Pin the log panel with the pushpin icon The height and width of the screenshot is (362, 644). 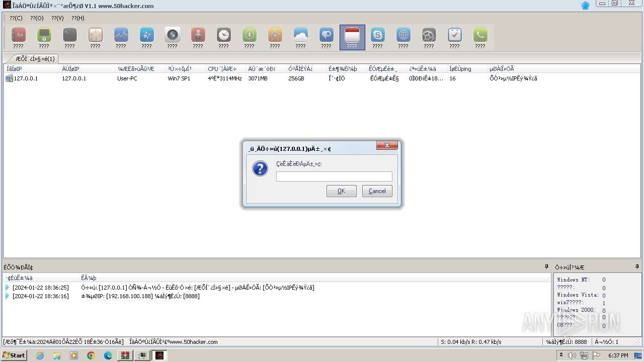point(546,267)
